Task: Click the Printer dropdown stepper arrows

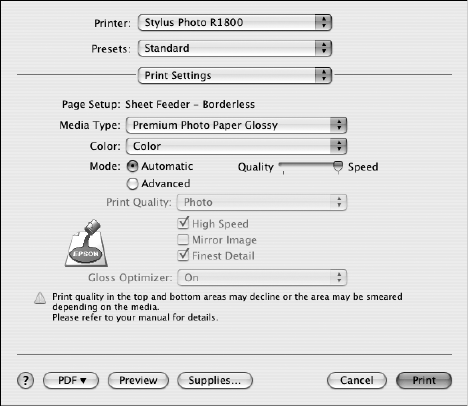Action: pyautogui.click(x=323, y=23)
